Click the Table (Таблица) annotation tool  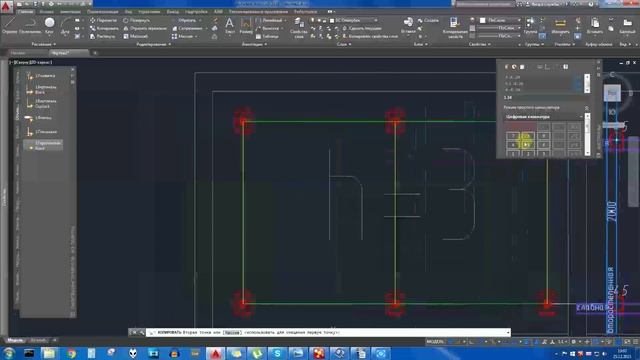click(267, 36)
